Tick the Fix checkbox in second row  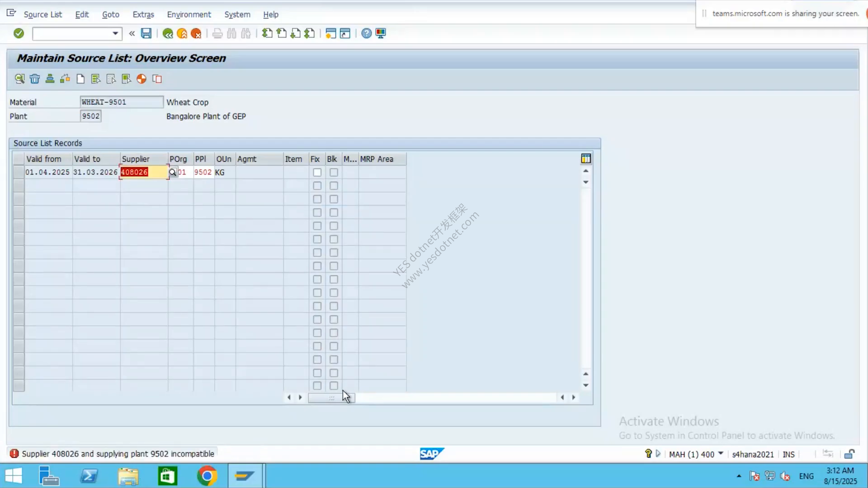pos(317,186)
